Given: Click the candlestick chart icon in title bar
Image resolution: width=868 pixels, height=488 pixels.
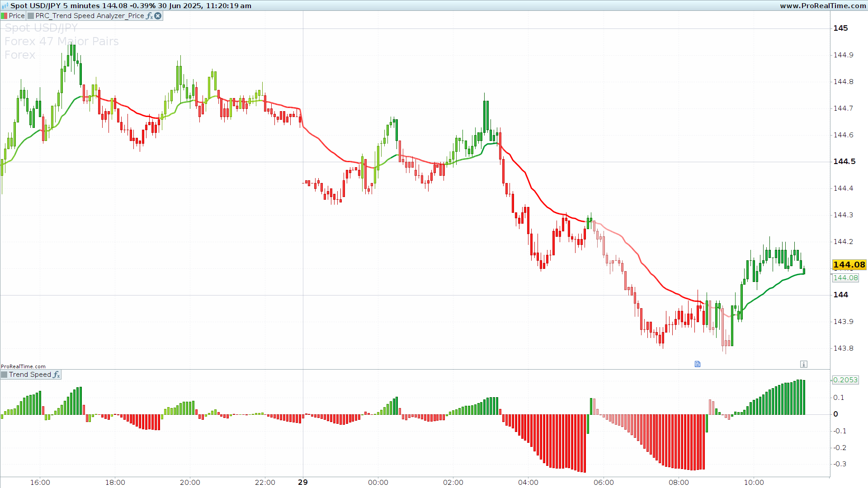Looking at the screenshot, I should point(5,6).
